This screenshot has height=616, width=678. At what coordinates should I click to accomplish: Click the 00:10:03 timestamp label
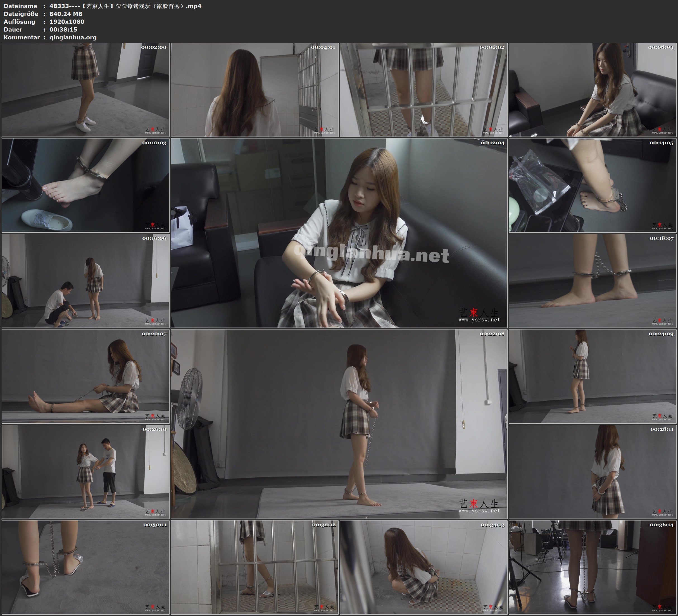pos(154,143)
